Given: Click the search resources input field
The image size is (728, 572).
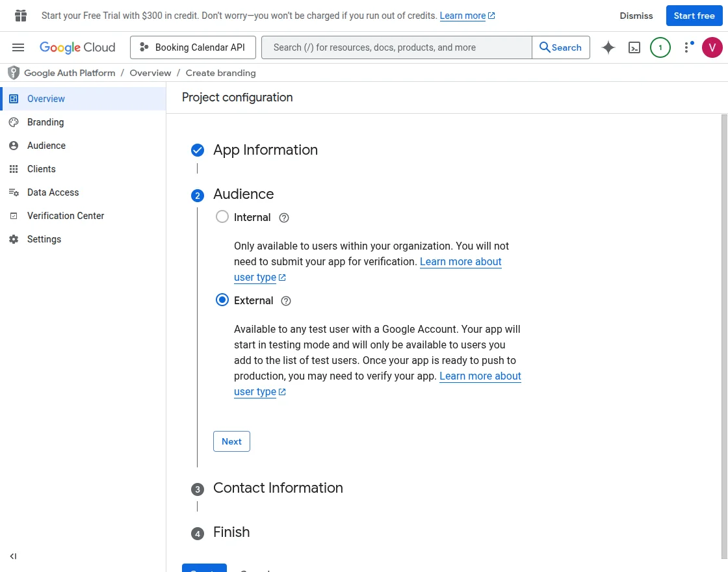Looking at the screenshot, I should coord(396,47).
